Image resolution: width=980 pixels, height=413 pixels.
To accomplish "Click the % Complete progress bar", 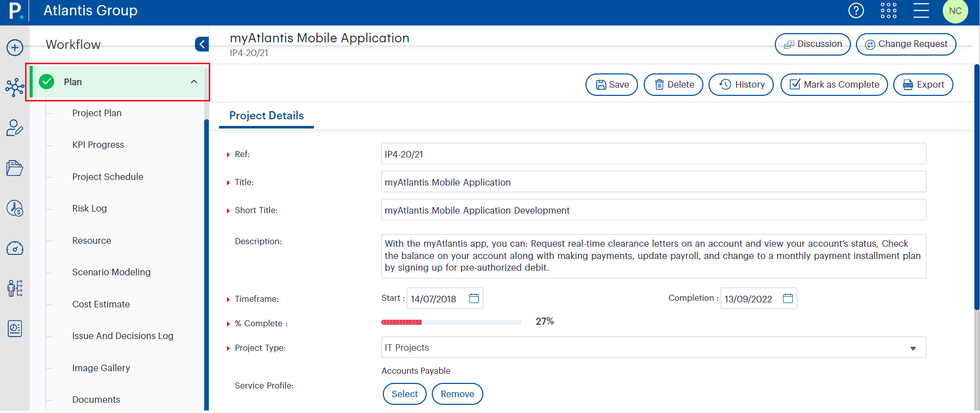I will pyautogui.click(x=451, y=322).
